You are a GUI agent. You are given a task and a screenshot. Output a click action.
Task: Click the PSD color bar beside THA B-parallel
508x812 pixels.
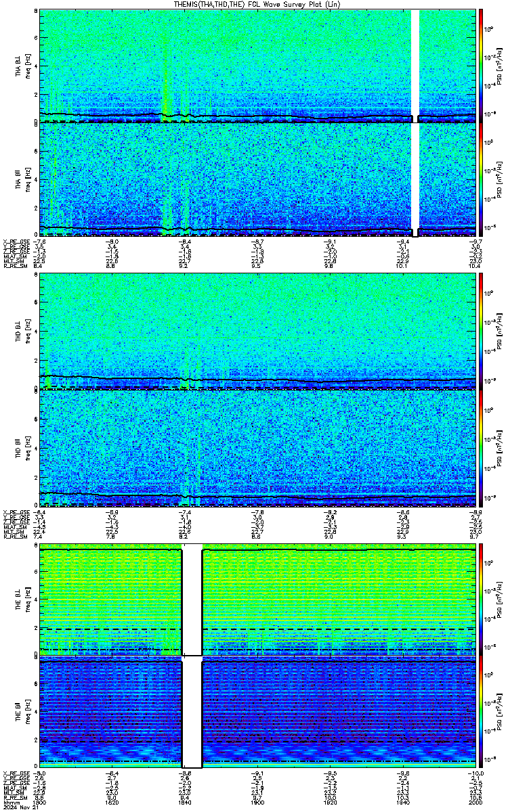[481, 179]
